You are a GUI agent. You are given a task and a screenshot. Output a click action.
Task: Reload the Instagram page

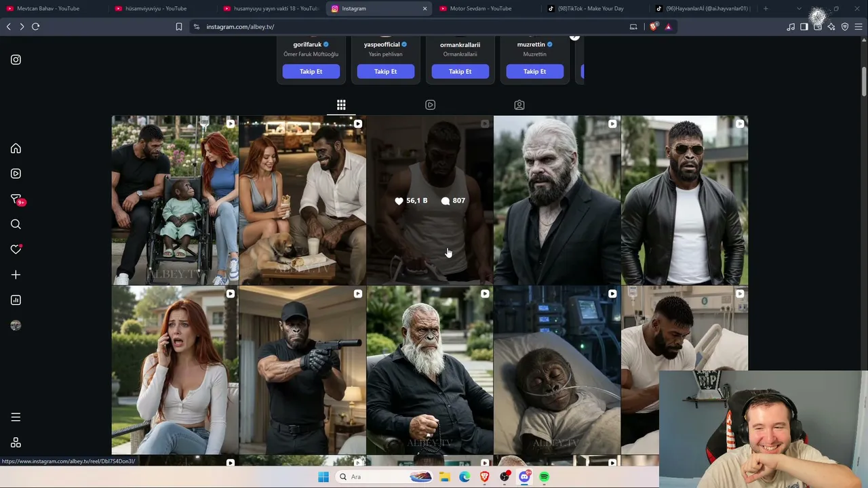[35, 26]
